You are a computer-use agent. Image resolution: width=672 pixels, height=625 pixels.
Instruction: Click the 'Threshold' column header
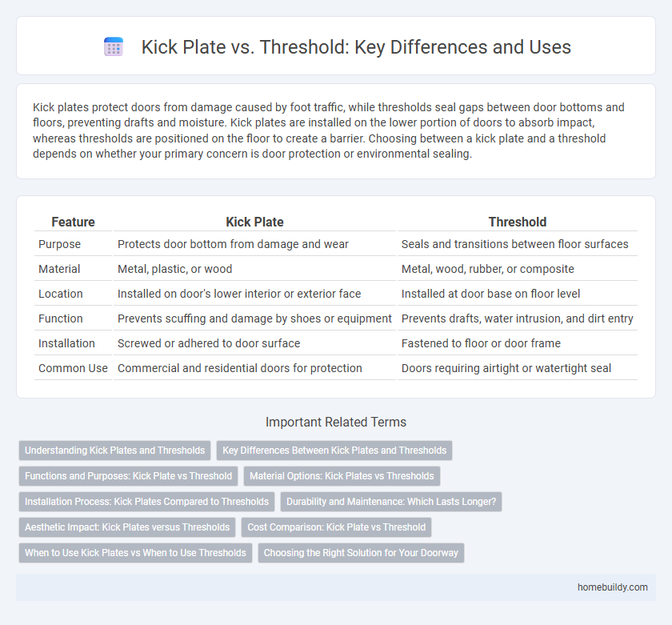pos(517,222)
